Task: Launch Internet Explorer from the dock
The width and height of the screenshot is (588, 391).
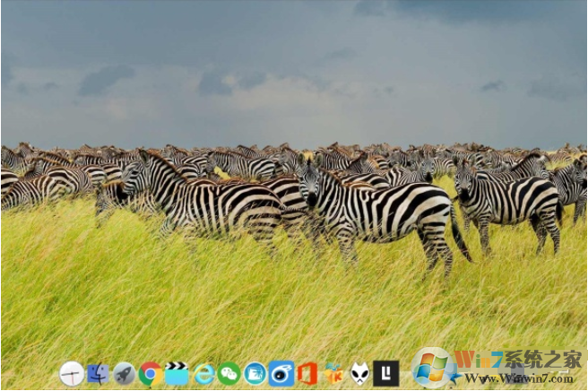Action: click(203, 374)
